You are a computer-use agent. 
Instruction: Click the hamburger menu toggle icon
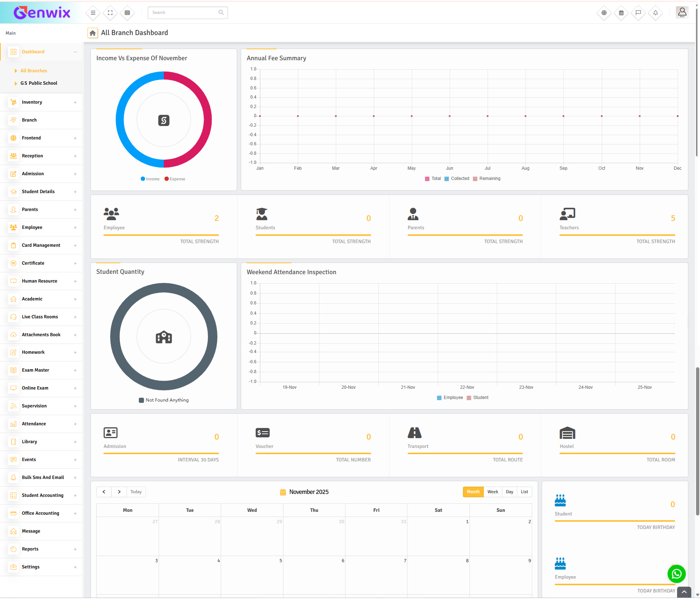point(93,13)
